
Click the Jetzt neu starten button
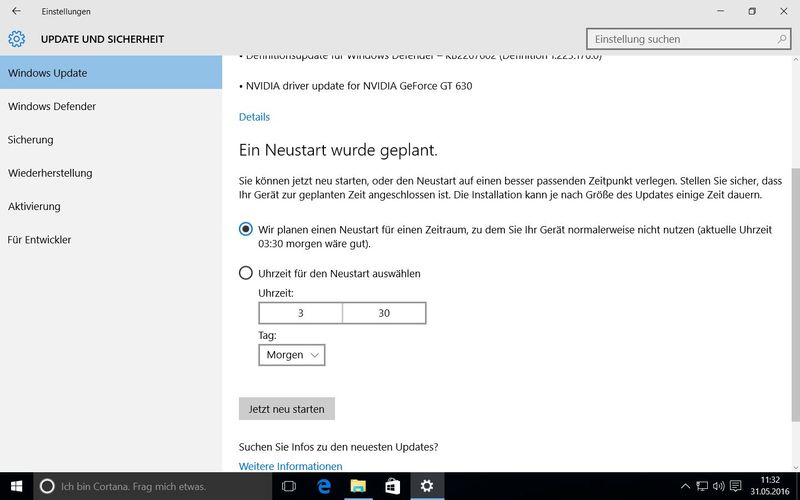click(287, 409)
